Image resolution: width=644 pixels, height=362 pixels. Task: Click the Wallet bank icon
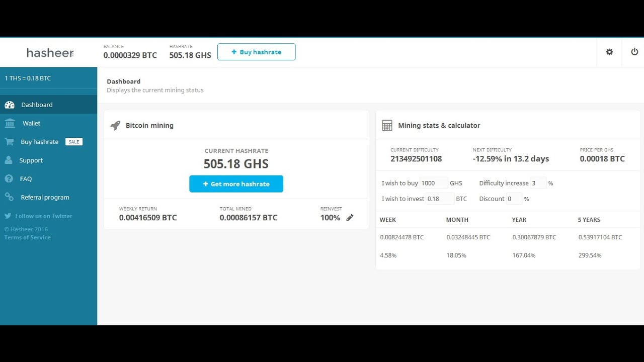(x=10, y=123)
